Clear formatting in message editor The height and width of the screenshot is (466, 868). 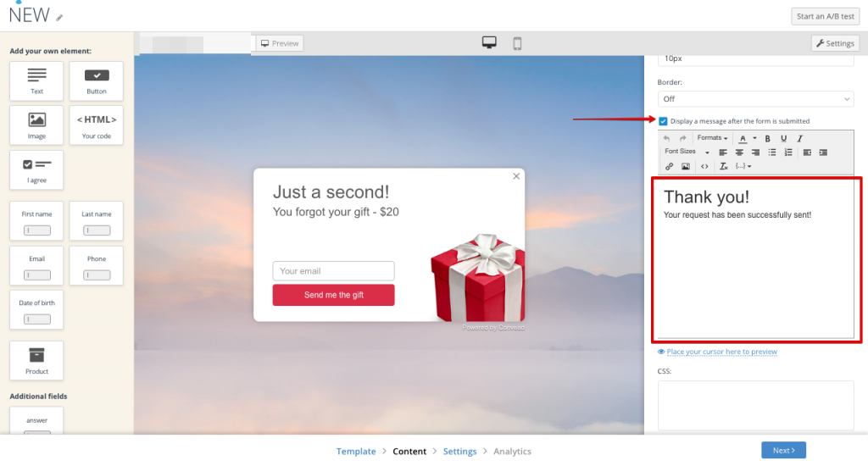tap(723, 166)
